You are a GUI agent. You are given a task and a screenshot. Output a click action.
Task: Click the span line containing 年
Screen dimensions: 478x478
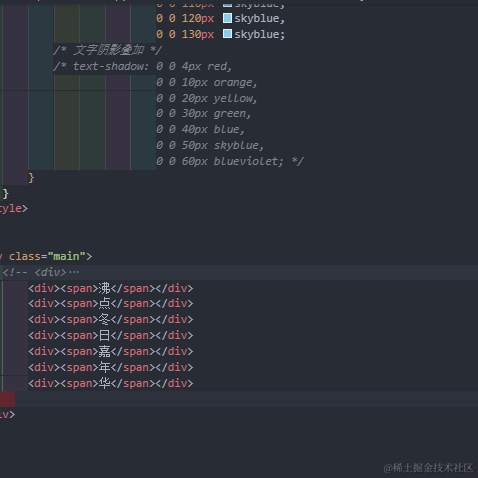click(111, 368)
